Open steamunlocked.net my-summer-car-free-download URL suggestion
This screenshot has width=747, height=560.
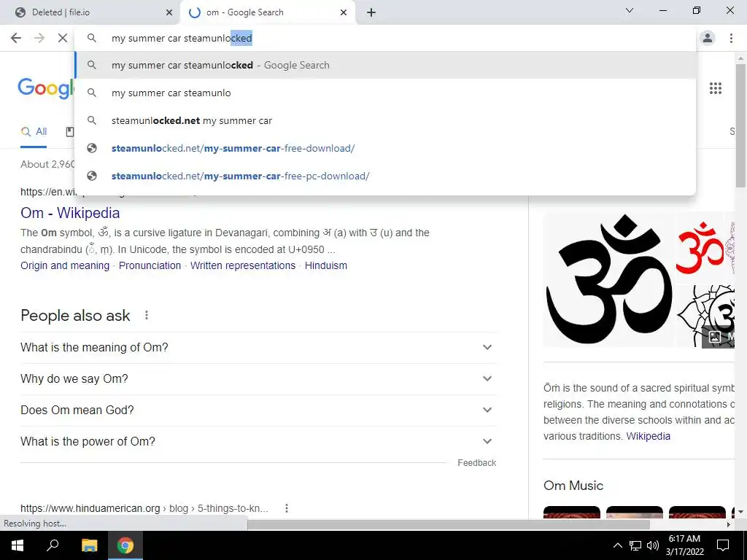[385, 148]
